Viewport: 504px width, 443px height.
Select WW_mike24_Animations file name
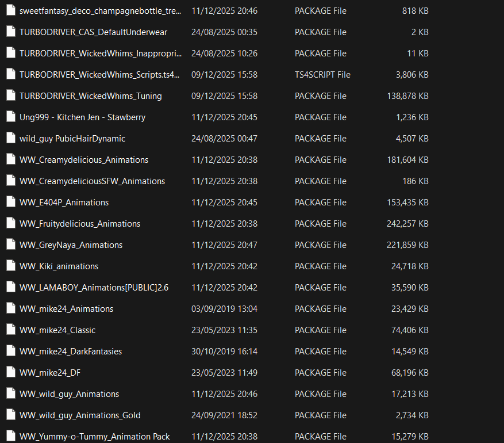(66, 309)
